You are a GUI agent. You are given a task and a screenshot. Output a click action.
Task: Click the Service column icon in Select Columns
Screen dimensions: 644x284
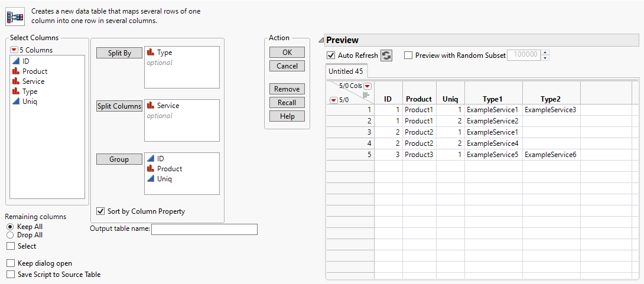coord(16,81)
